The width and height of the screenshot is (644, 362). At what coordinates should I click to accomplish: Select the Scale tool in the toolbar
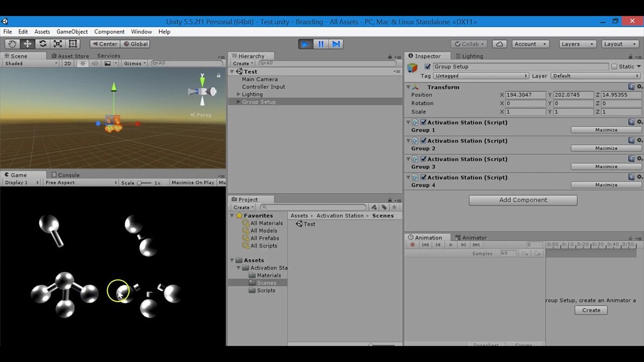pos(57,43)
